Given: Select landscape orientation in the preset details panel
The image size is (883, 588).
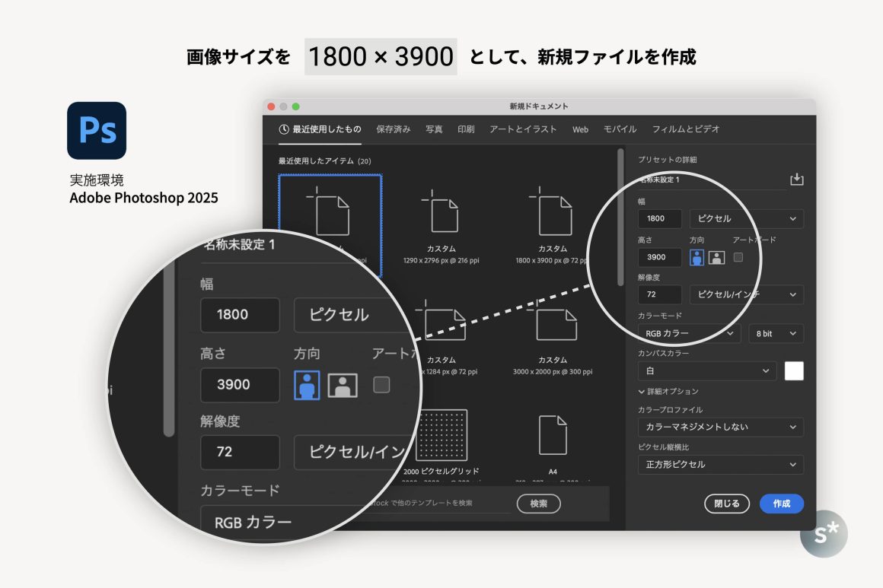Looking at the screenshot, I should (x=716, y=257).
